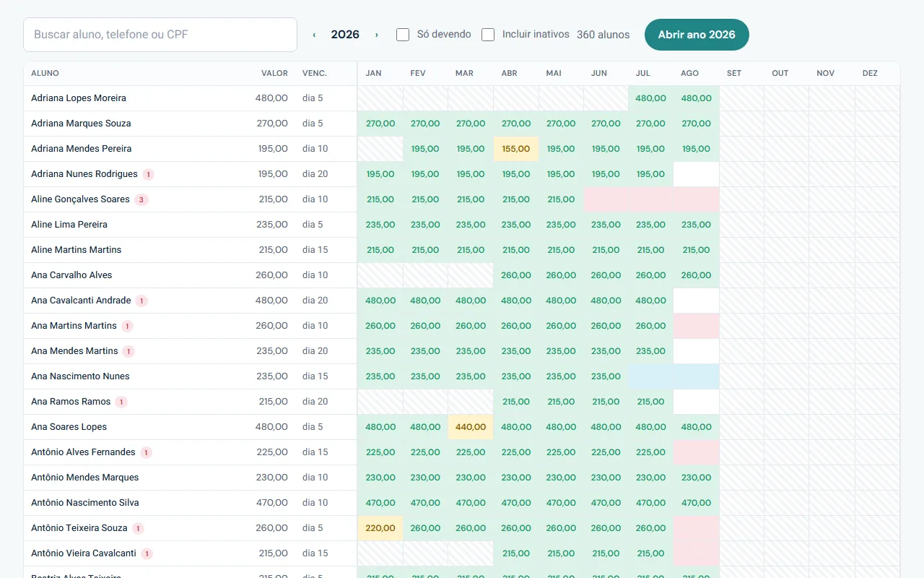Click Adriana Lopes Moreira's July 480,00 payment
The image size is (924, 578).
tap(650, 98)
